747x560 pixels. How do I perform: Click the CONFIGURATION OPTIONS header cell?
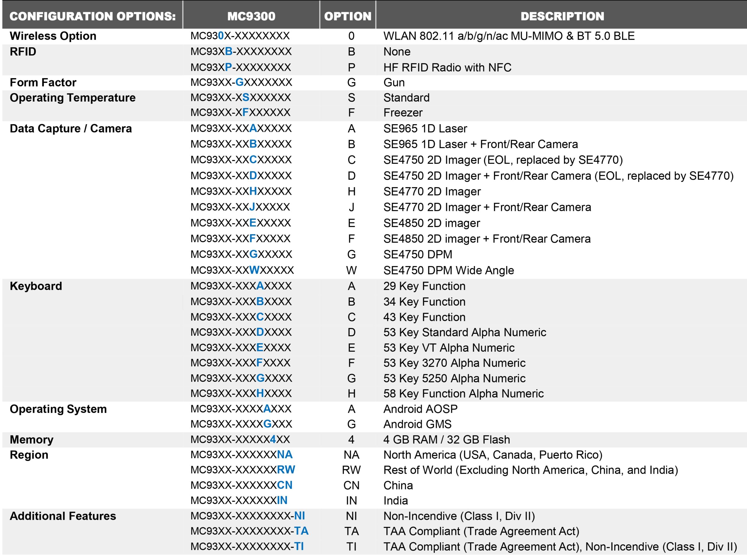92,16
